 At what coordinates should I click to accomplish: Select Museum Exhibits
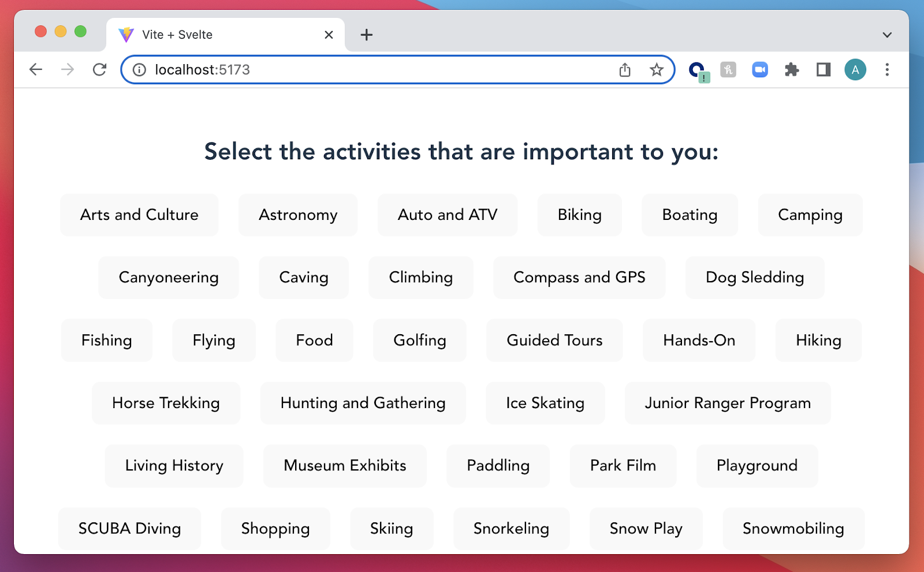[345, 466]
